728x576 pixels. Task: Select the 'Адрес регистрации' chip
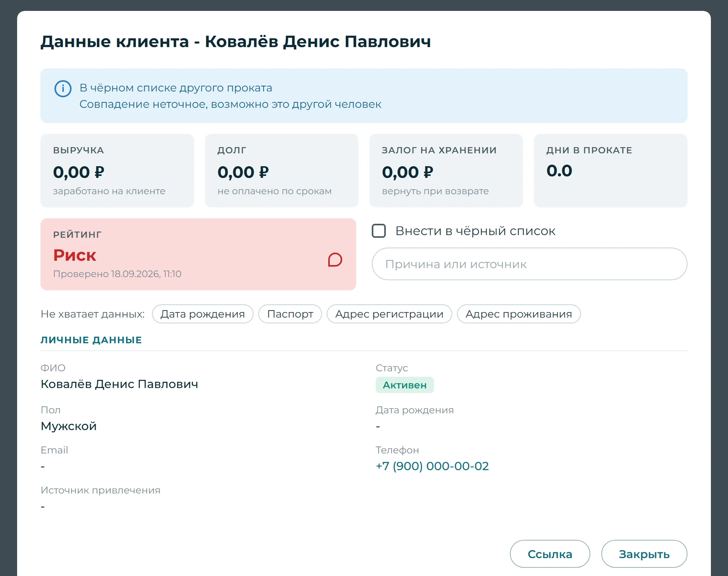pos(389,314)
